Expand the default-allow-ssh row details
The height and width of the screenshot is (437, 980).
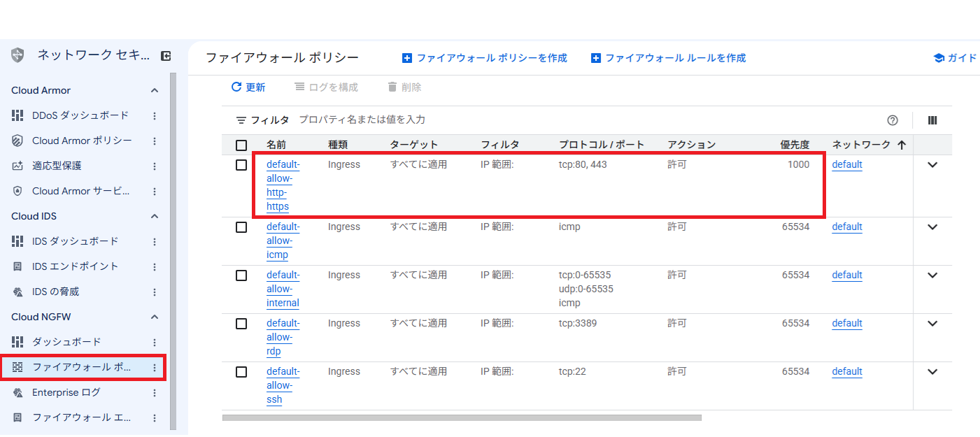tap(932, 372)
